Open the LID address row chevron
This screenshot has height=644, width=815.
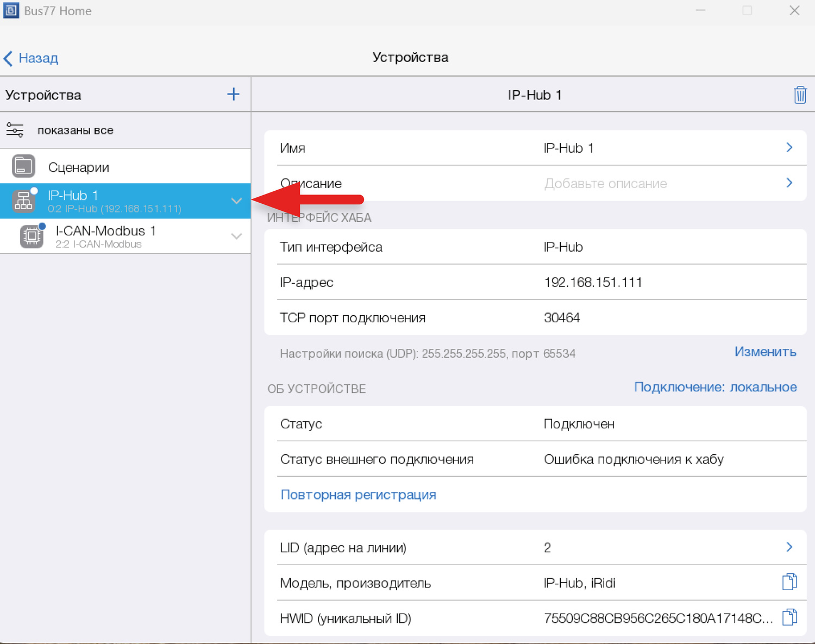[789, 547]
